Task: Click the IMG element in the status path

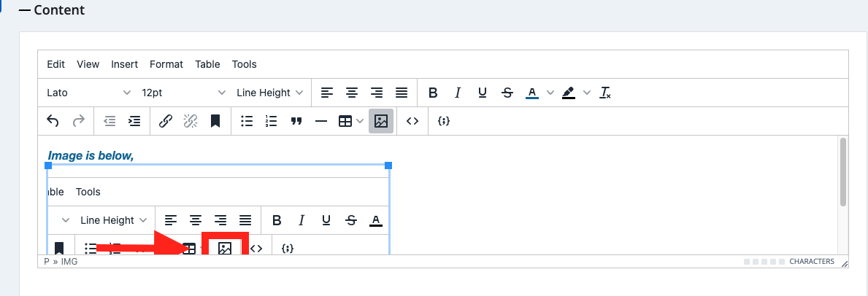Action: pos(69,261)
